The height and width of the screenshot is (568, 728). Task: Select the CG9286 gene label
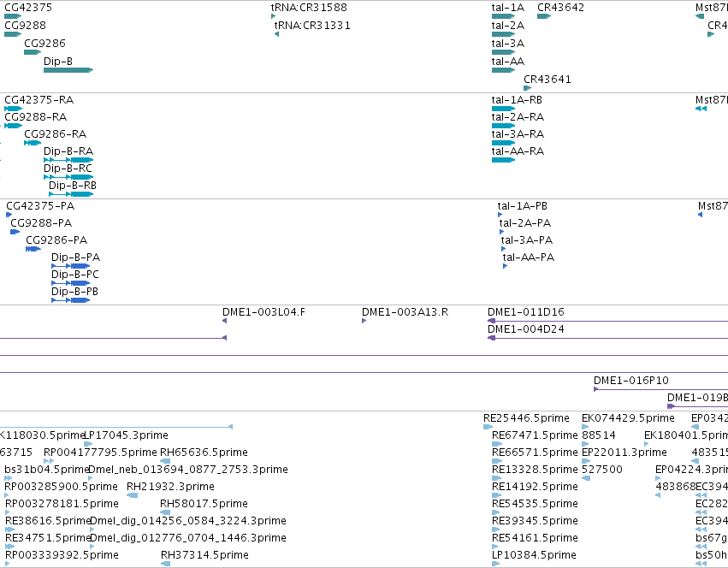click(x=44, y=43)
